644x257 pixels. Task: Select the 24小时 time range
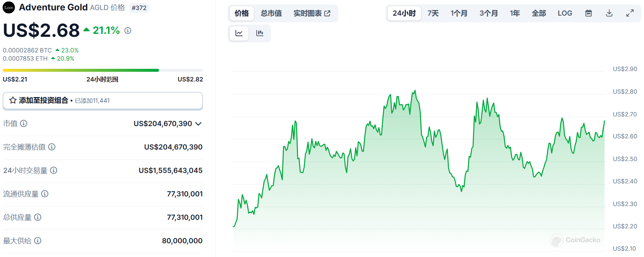pos(404,13)
